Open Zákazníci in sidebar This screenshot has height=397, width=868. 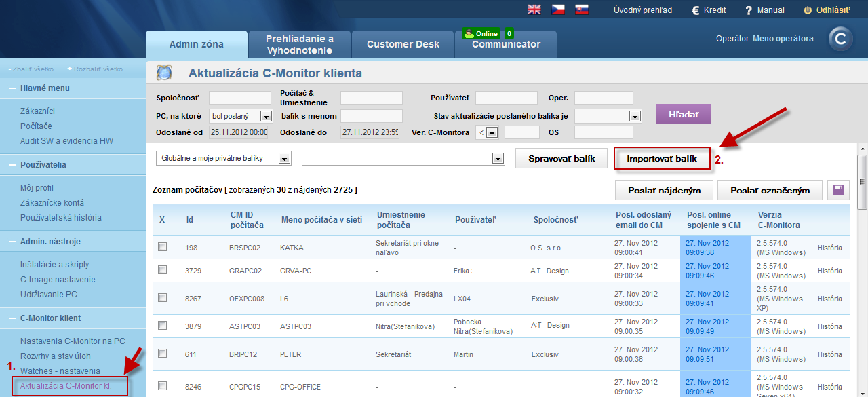click(37, 111)
